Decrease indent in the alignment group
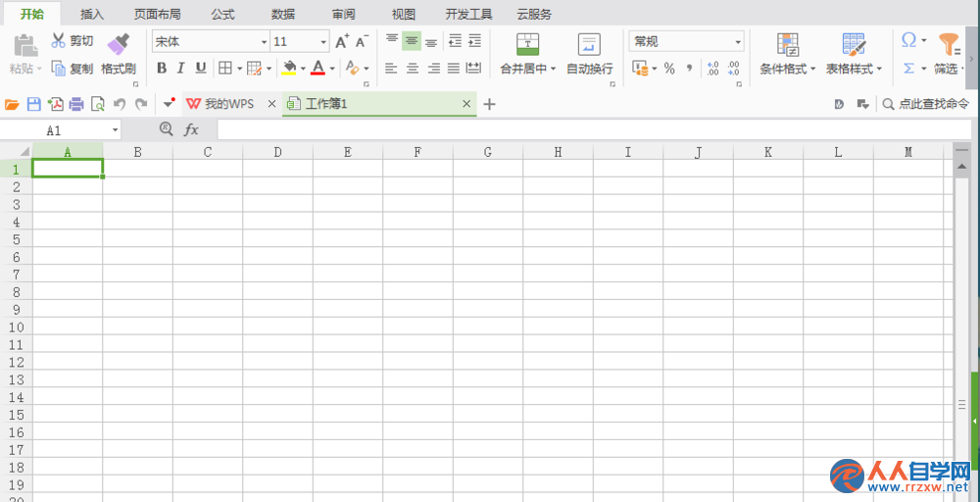Screen dimensions: 980x502 (455, 41)
